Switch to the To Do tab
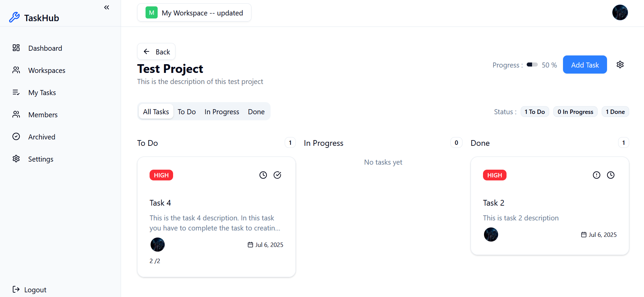The height and width of the screenshot is (297, 644). point(187,112)
